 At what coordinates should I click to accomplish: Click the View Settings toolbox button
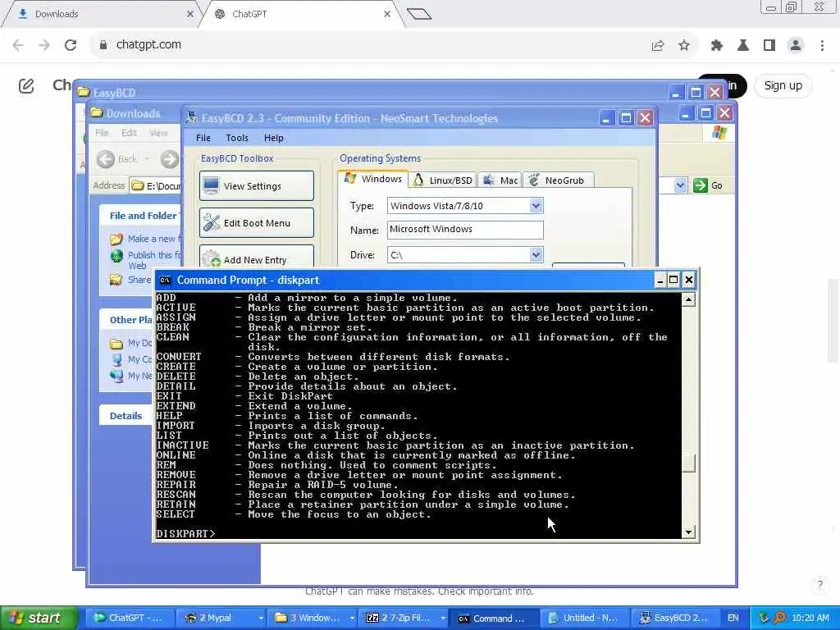257,186
